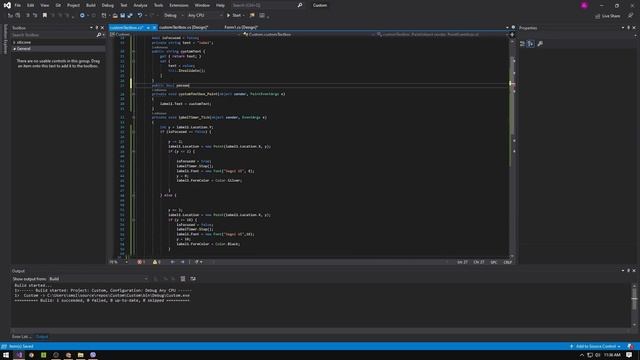
Task: Open the Debug configuration dropdown
Action: click(173, 16)
